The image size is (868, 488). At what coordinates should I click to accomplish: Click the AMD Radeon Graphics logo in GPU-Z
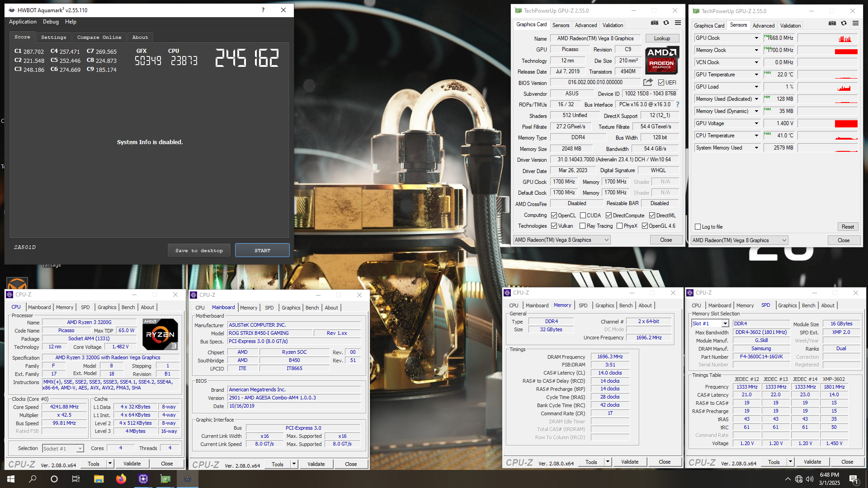pos(661,61)
